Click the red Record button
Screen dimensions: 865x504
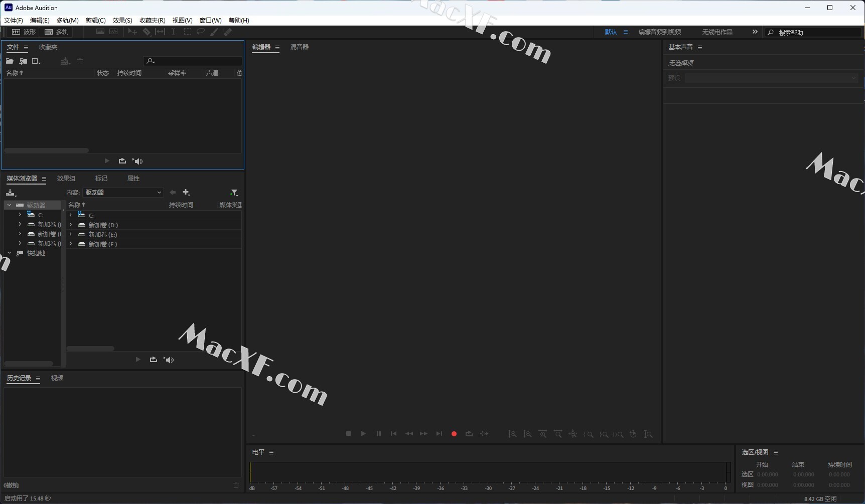click(x=454, y=434)
